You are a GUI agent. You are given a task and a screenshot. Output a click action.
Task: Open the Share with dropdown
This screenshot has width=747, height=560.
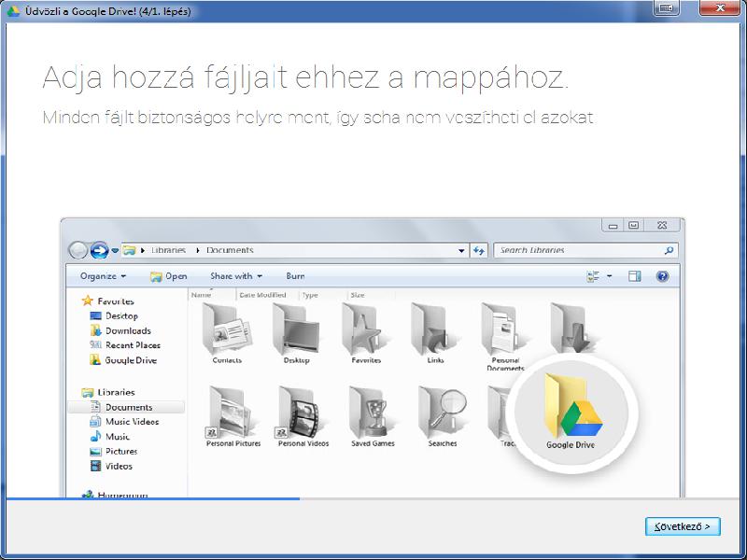236,276
